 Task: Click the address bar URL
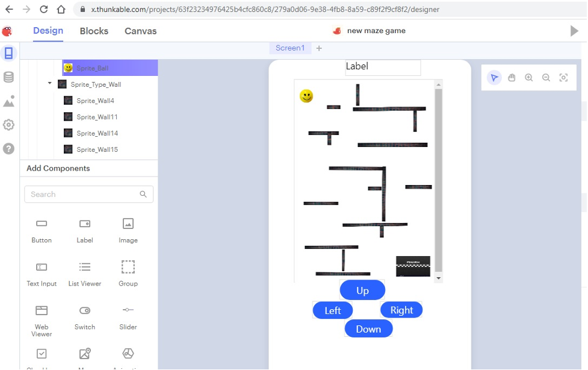265,10
